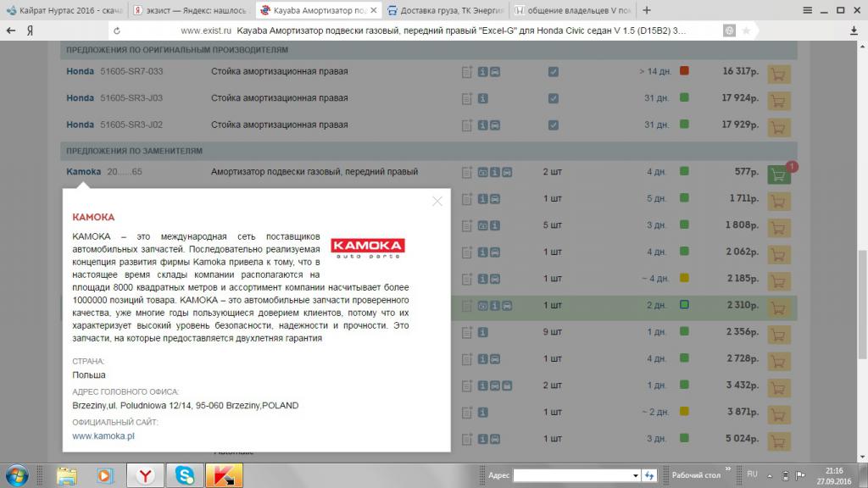Add the 1 808р. offer to cart
The image size is (868, 488).
pyautogui.click(x=778, y=228)
